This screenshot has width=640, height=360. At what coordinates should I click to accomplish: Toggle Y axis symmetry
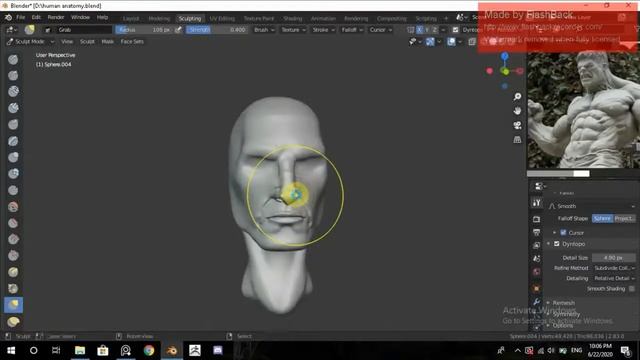427,30
